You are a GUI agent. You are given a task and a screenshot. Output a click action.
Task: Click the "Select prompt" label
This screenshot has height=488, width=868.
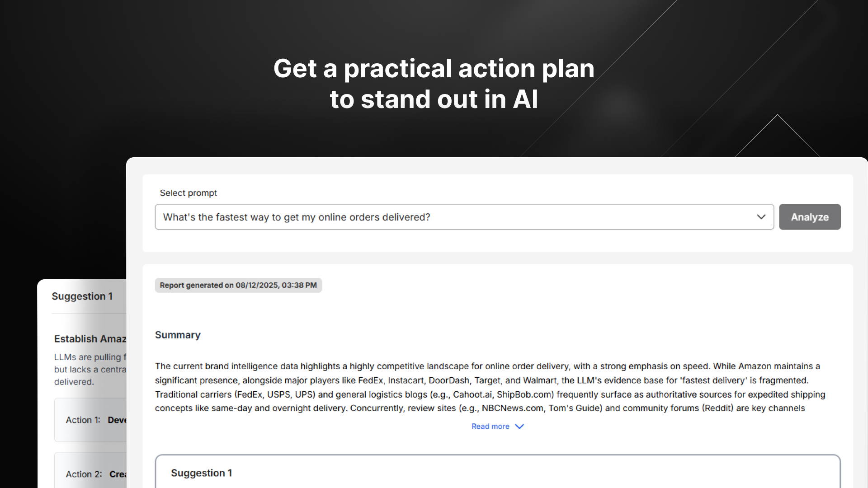[188, 193]
